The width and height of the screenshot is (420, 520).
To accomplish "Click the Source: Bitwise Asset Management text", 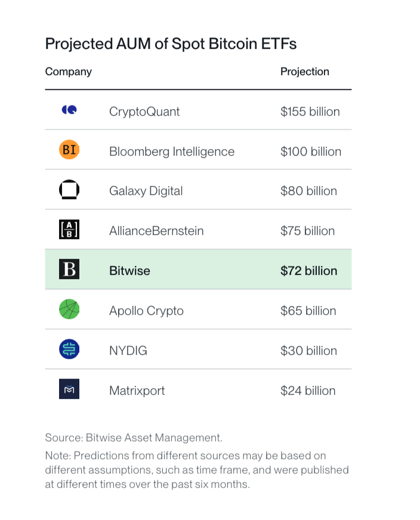I will pos(134,438).
